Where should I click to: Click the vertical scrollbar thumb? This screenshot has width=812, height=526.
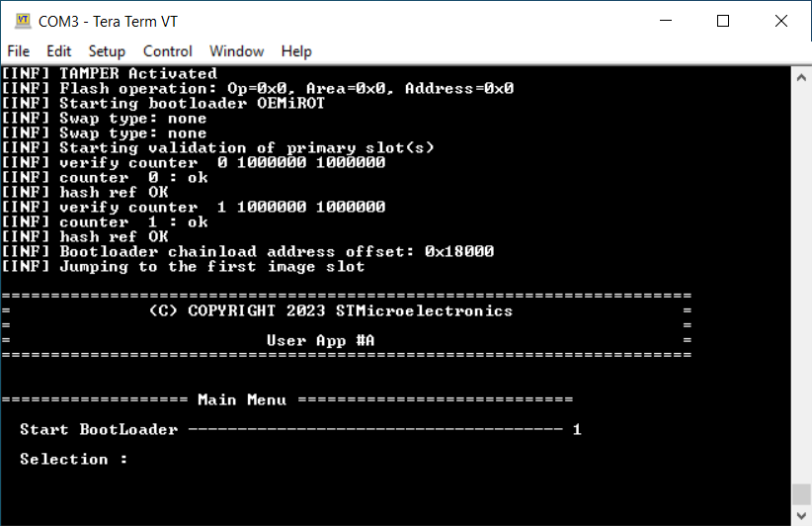pos(801,494)
